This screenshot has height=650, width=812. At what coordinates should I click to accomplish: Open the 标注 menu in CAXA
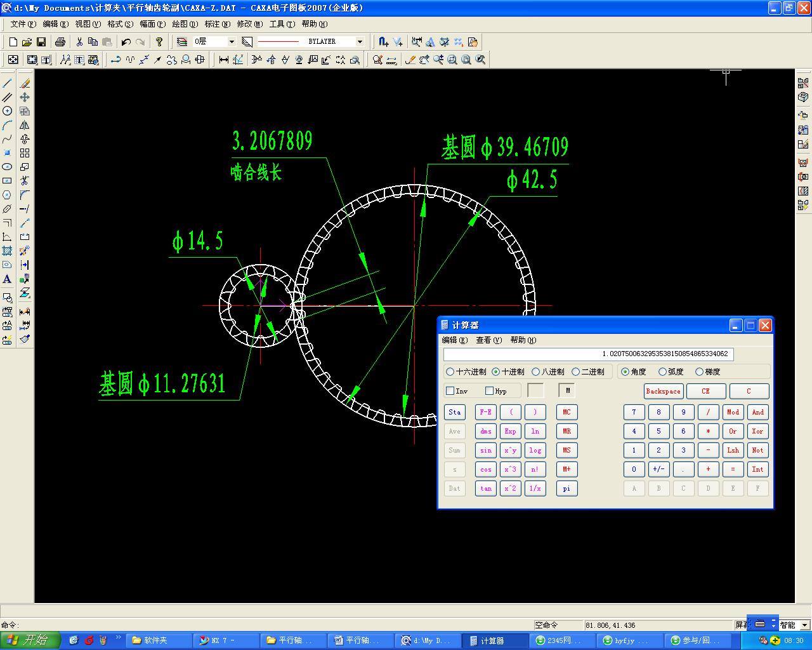(218, 24)
